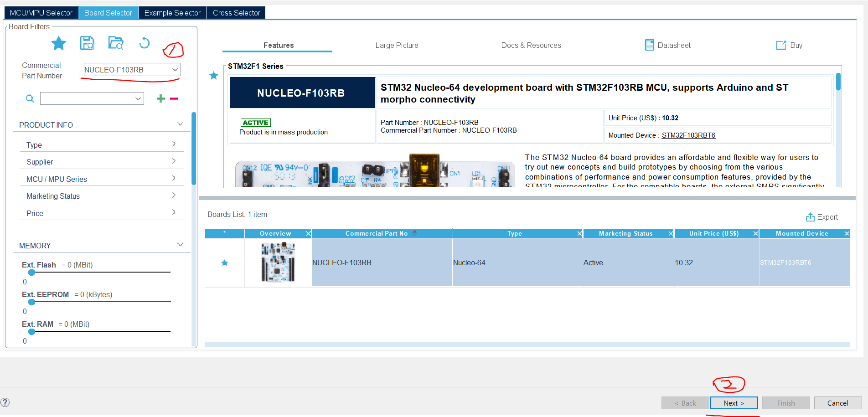Click the board photo in Features panel
The image size is (868, 417).
[374, 171]
